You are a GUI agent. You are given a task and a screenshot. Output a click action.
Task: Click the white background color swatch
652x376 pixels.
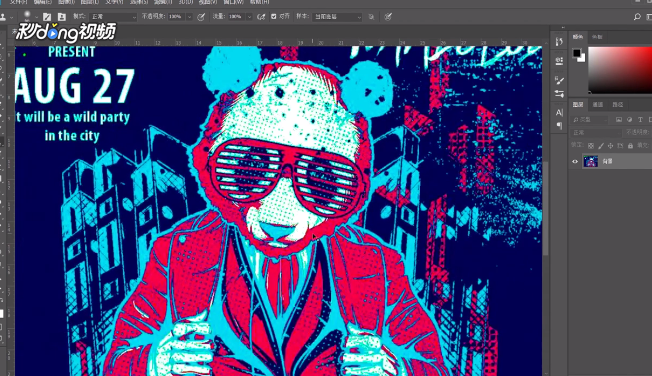(582, 59)
